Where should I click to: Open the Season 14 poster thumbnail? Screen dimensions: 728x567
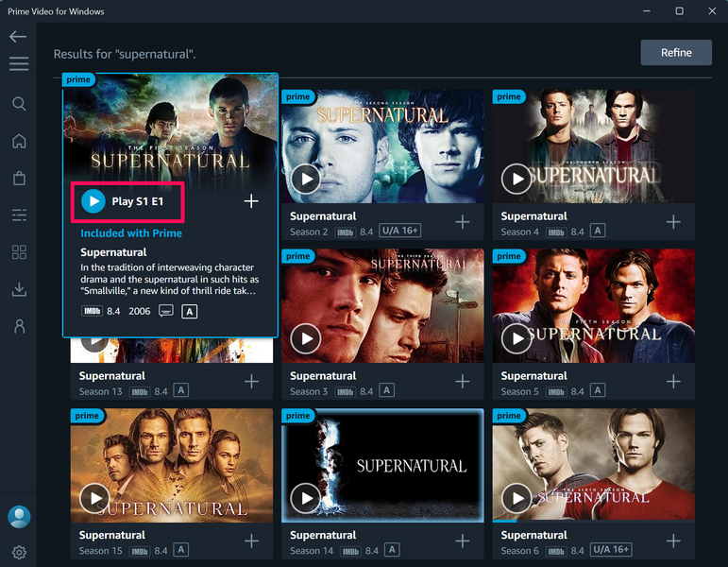click(x=382, y=465)
